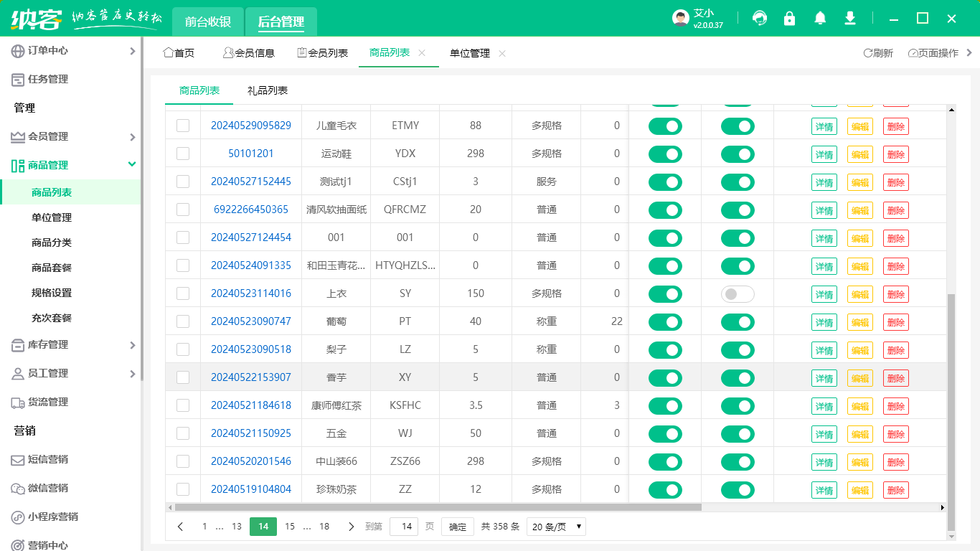Switch to 后台管理 tab
Image resolution: width=980 pixels, height=551 pixels.
281,22
